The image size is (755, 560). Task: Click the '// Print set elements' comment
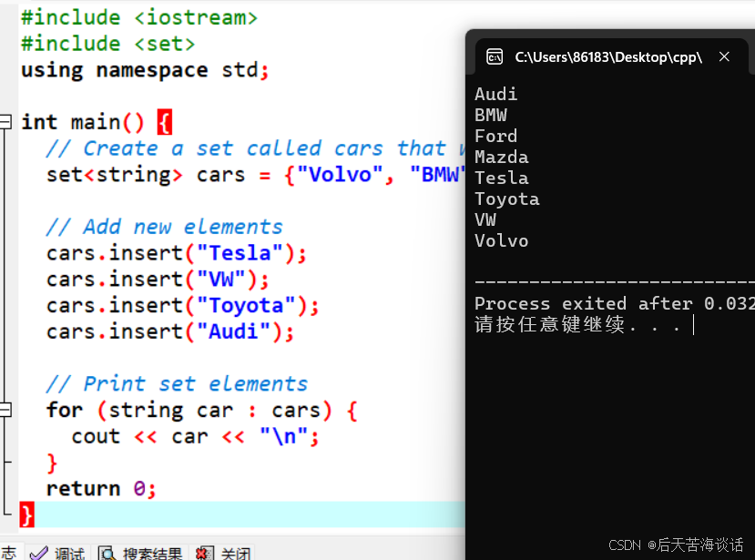[x=178, y=383]
